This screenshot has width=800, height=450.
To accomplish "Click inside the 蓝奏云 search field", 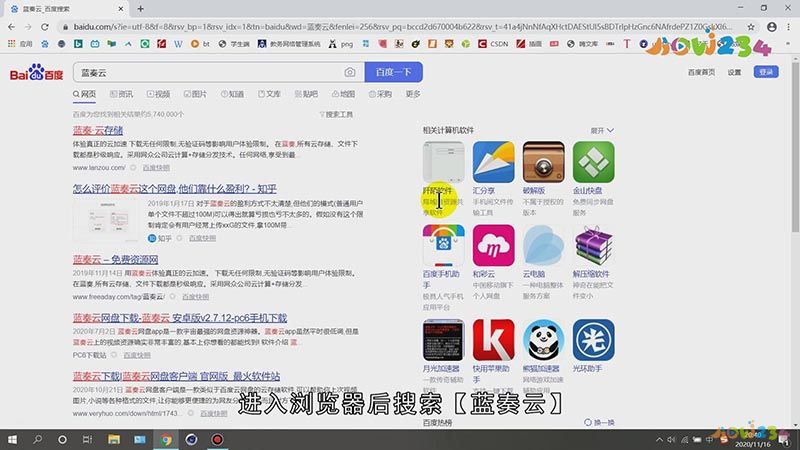I will 209,72.
